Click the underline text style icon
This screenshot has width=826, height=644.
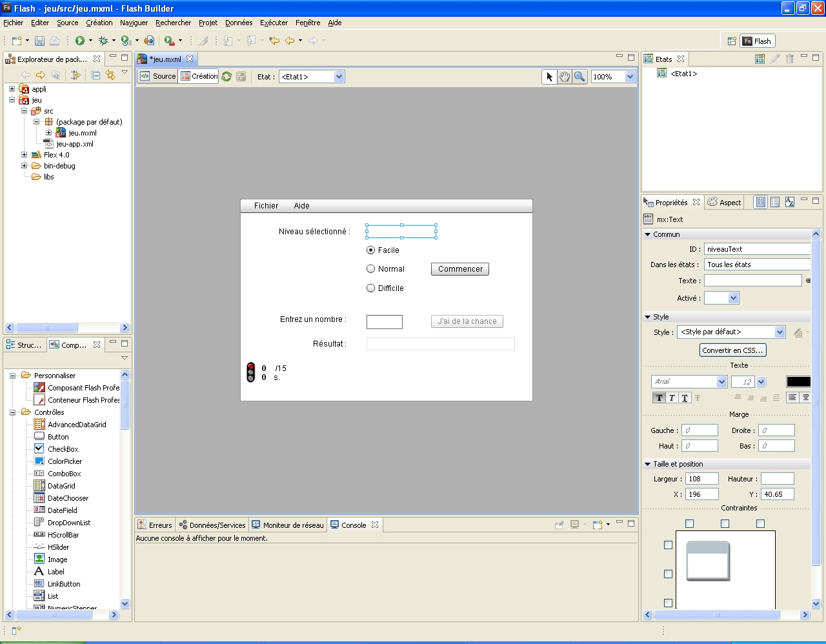[685, 397]
